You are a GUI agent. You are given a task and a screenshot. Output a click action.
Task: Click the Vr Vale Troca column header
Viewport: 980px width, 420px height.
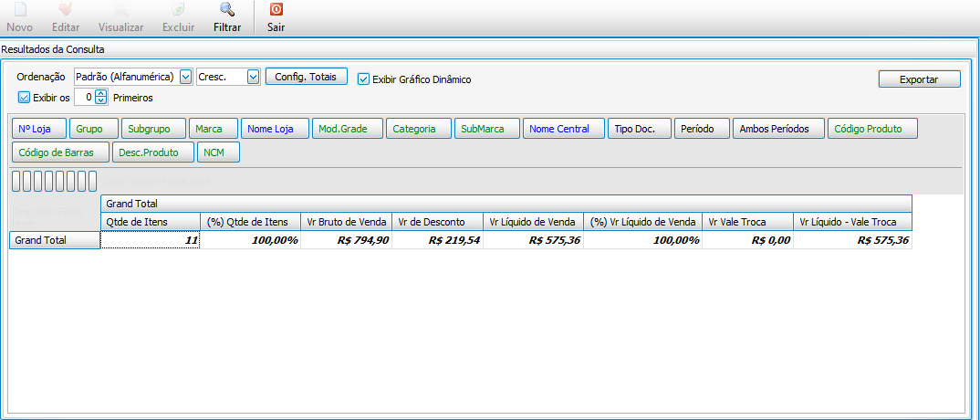pos(748,222)
